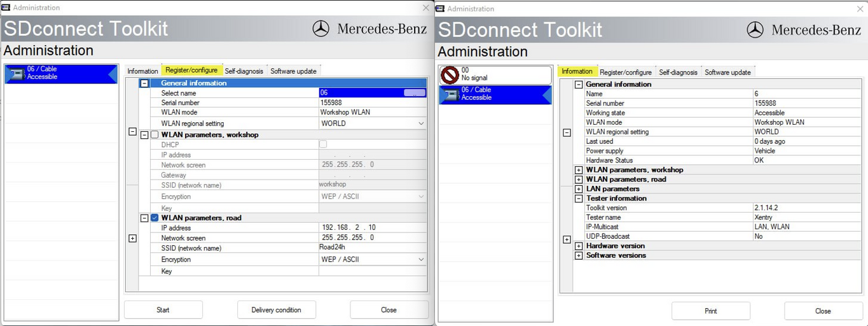The width and height of the screenshot is (868, 326).
Task: Open the Encryption dropdown below SSID Road24h
Action: 421,260
